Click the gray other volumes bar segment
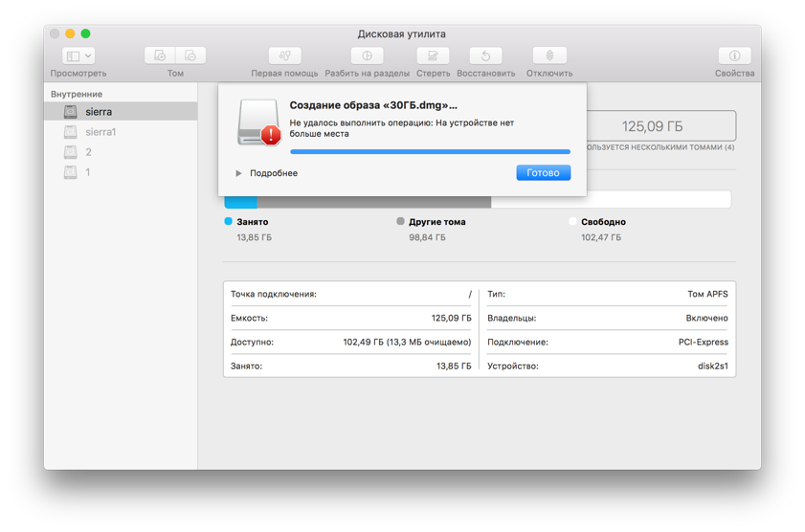 pyautogui.click(x=374, y=202)
